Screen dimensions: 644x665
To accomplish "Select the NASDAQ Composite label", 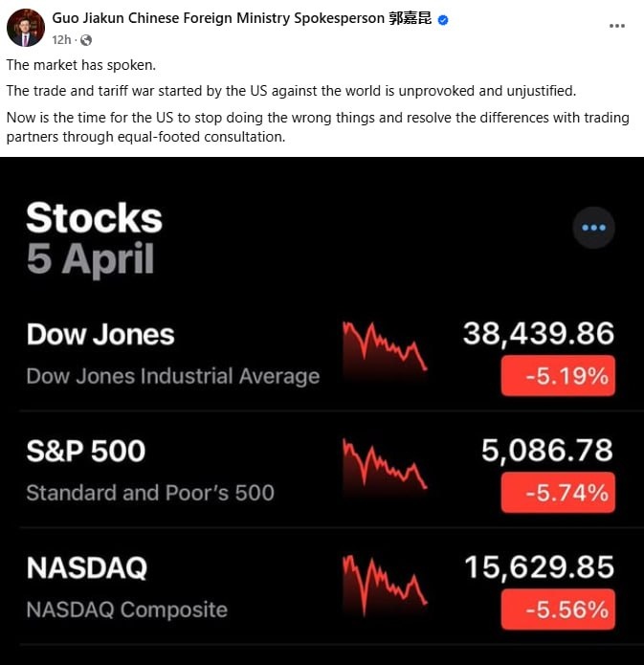I will [126, 610].
